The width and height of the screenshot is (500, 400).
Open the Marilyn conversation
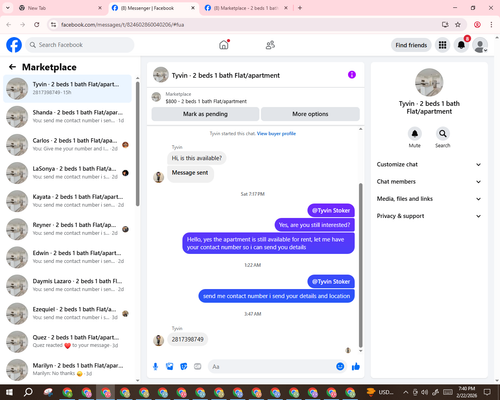pos(67,370)
